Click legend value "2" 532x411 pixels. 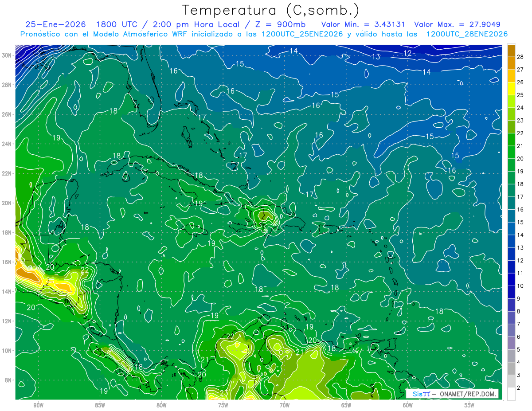coord(519,388)
